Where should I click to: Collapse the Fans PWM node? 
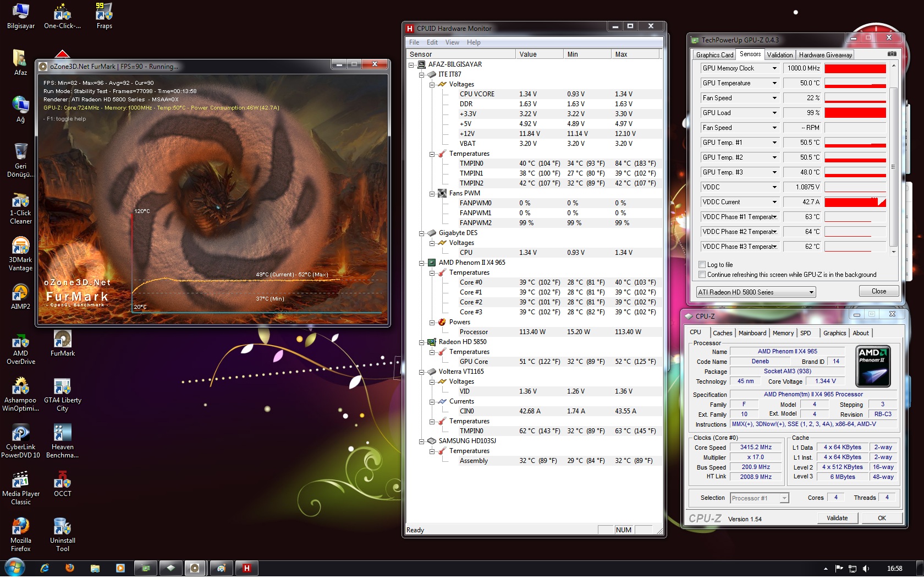point(432,193)
